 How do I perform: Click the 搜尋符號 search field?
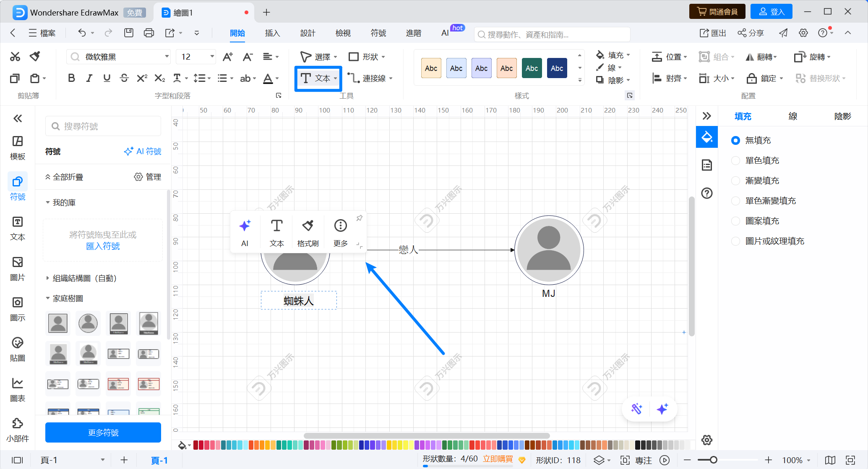point(103,126)
